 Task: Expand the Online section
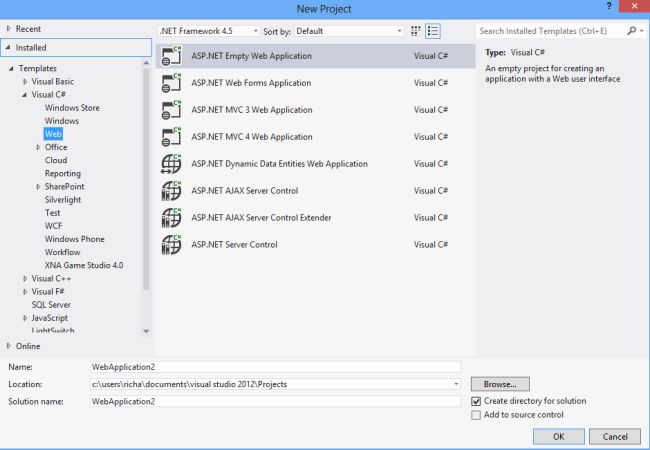(9, 346)
